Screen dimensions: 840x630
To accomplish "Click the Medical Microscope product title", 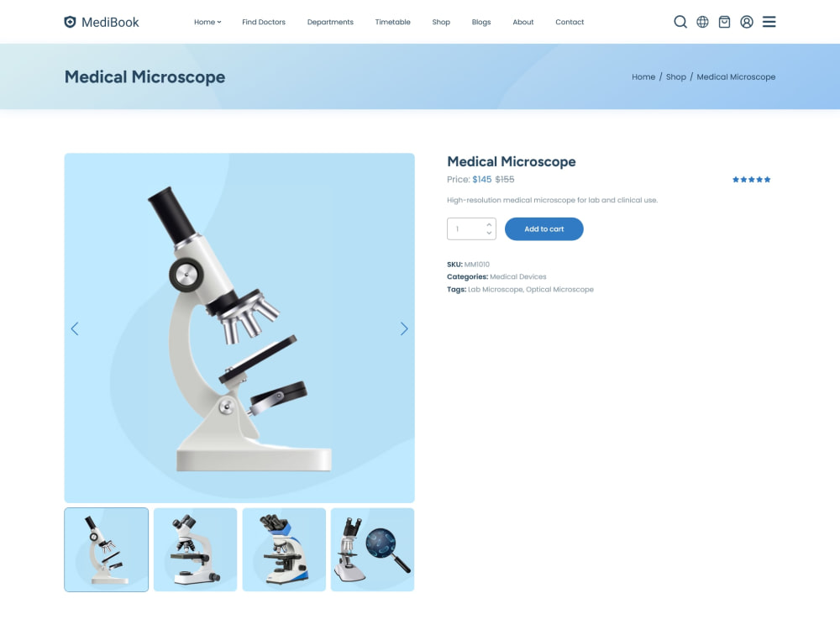I will click(511, 161).
